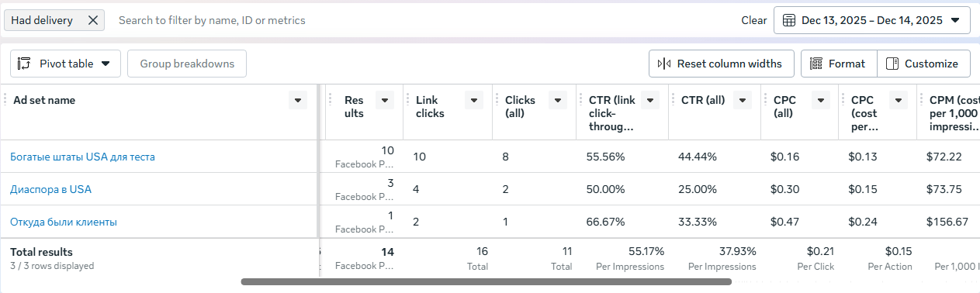Open CPC (all) column options arrow

coord(821,100)
